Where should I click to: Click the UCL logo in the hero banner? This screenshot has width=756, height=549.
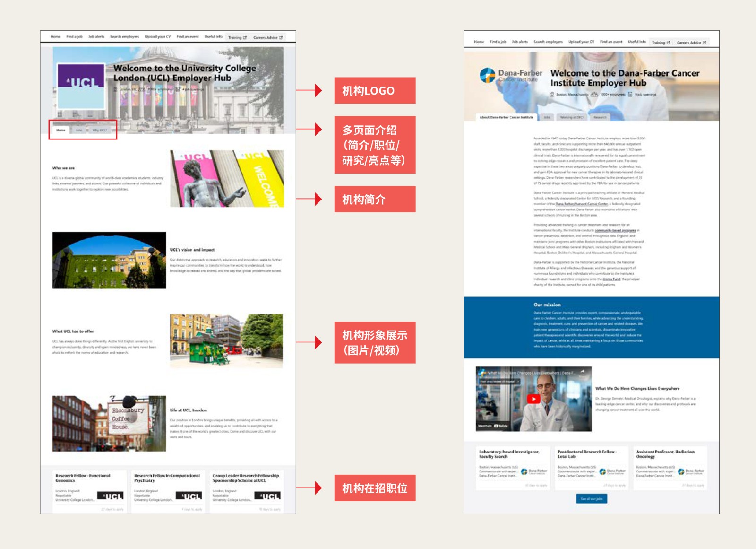81,86
